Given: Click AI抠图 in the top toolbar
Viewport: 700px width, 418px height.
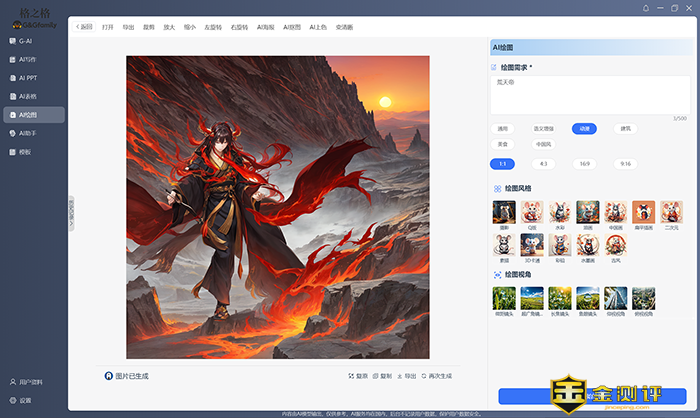Looking at the screenshot, I should coord(291,27).
